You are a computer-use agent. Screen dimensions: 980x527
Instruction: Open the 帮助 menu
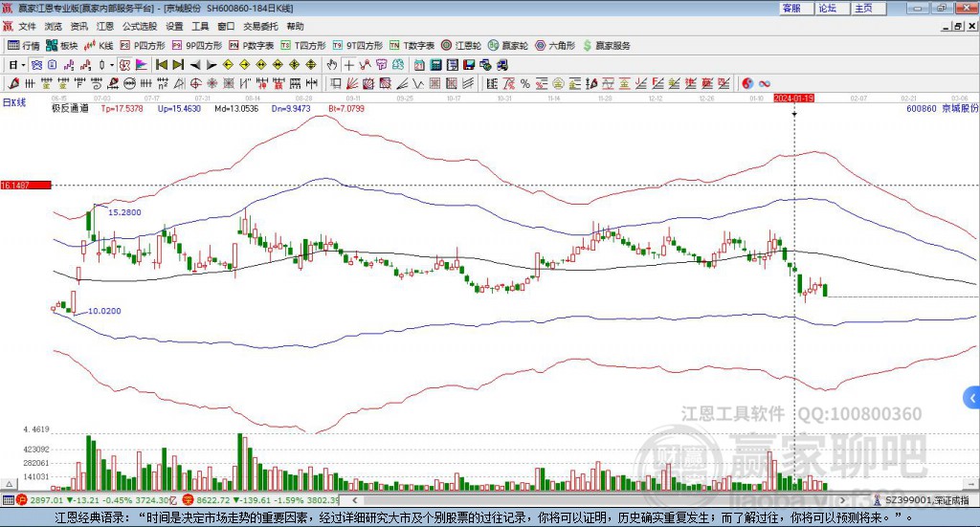[295, 26]
